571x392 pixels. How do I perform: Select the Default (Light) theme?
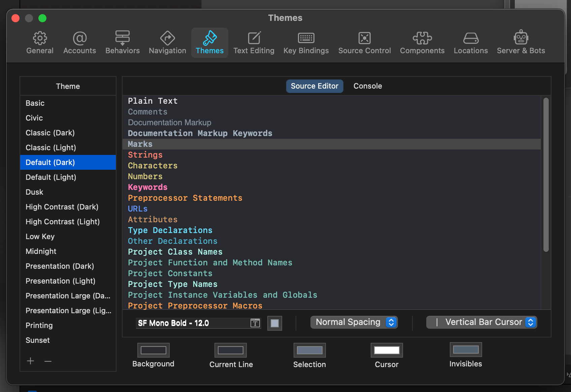[68, 177]
